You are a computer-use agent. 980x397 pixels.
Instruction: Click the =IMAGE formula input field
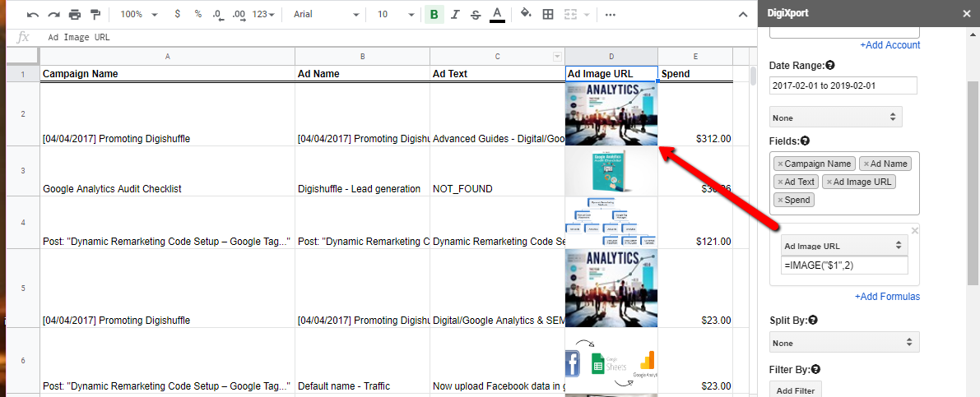(844, 265)
